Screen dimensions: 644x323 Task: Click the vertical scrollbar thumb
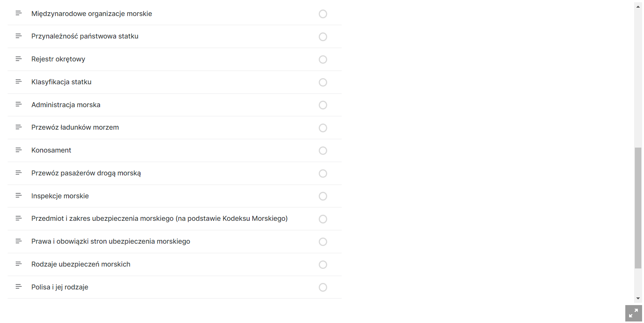pos(638,208)
